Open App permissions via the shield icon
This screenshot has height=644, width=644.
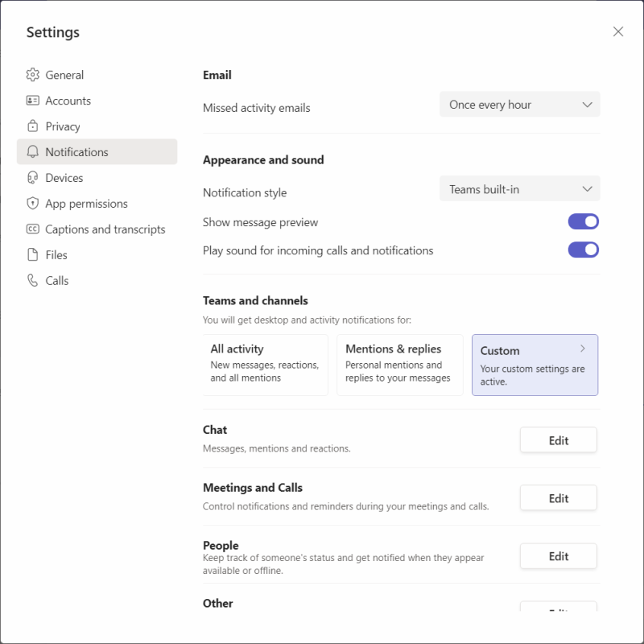[33, 203]
